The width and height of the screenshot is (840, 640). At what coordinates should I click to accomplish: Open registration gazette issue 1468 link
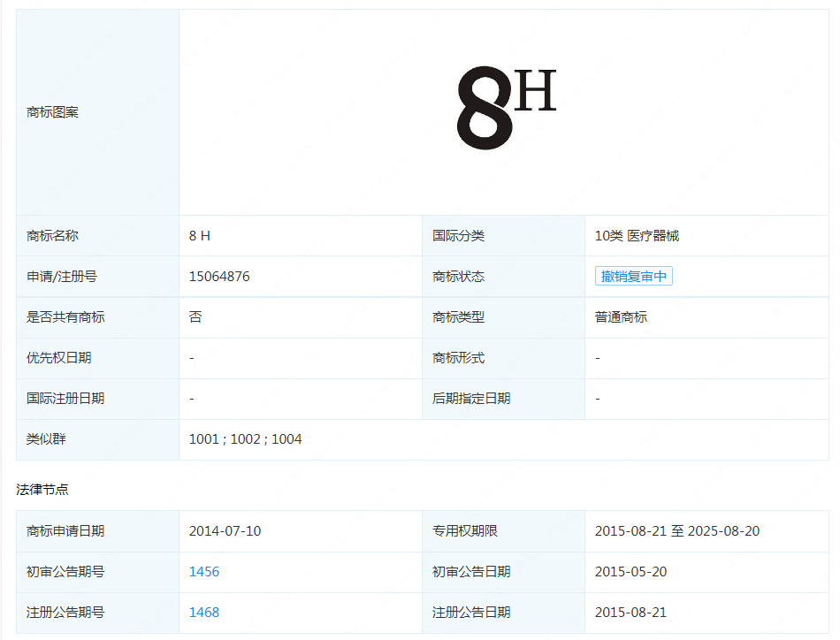click(x=204, y=612)
